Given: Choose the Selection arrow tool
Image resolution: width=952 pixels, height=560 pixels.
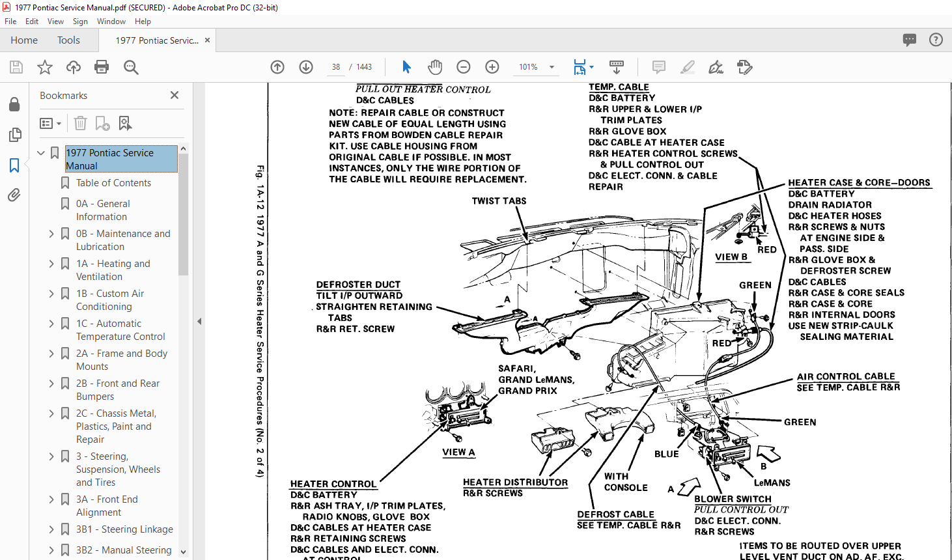Looking at the screenshot, I should pos(407,67).
